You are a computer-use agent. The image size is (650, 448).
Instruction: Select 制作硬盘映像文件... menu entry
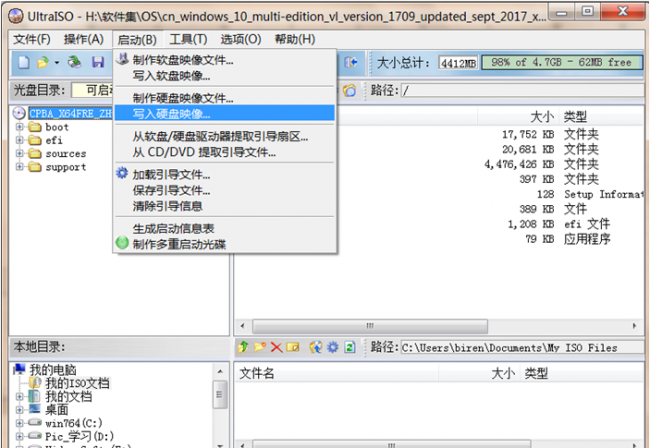point(225,98)
